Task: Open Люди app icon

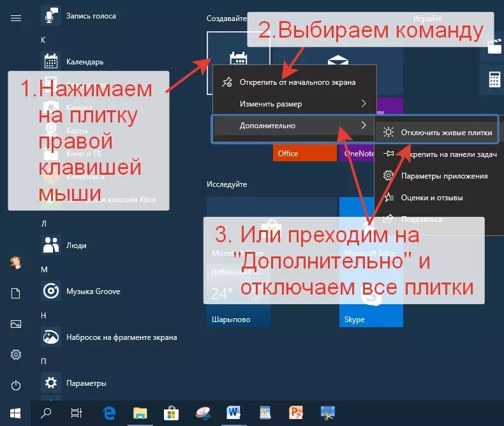Action: (x=51, y=245)
